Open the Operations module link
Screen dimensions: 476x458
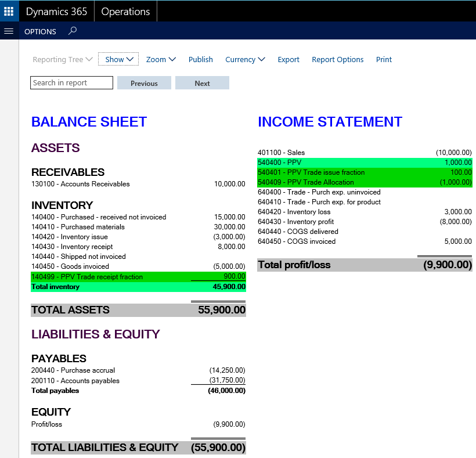click(x=125, y=12)
